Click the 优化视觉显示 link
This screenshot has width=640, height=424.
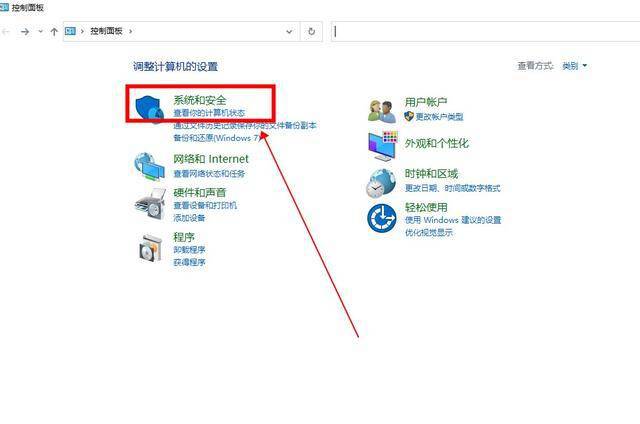[429, 233]
